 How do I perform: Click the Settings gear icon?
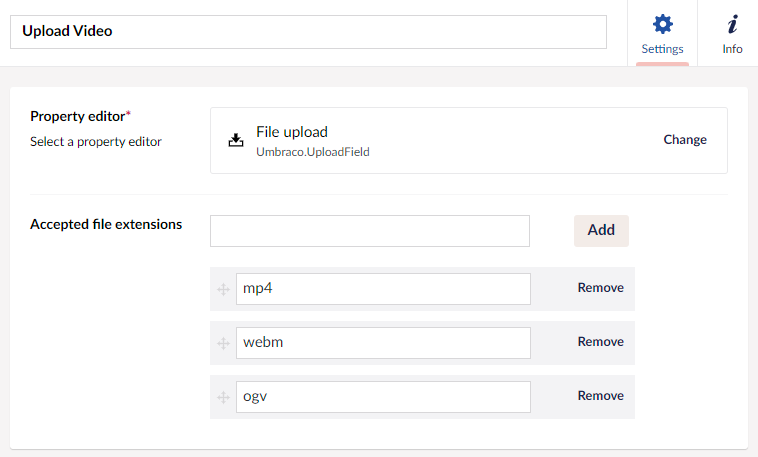click(662, 24)
